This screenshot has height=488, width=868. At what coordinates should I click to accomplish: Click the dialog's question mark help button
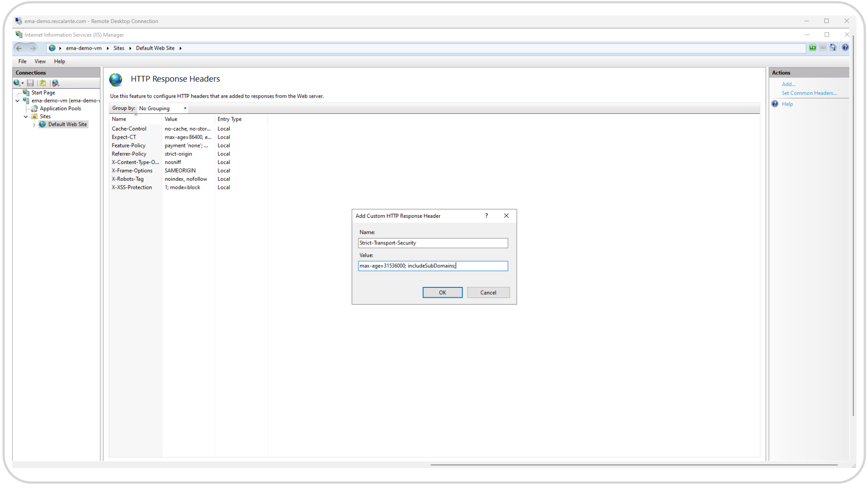pyautogui.click(x=486, y=216)
